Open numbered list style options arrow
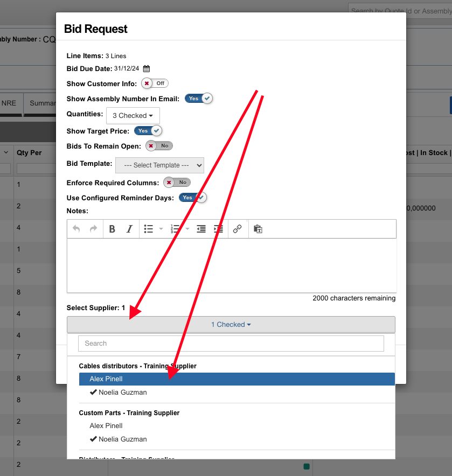Screen dimensions: 452x476 (x=187, y=229)
